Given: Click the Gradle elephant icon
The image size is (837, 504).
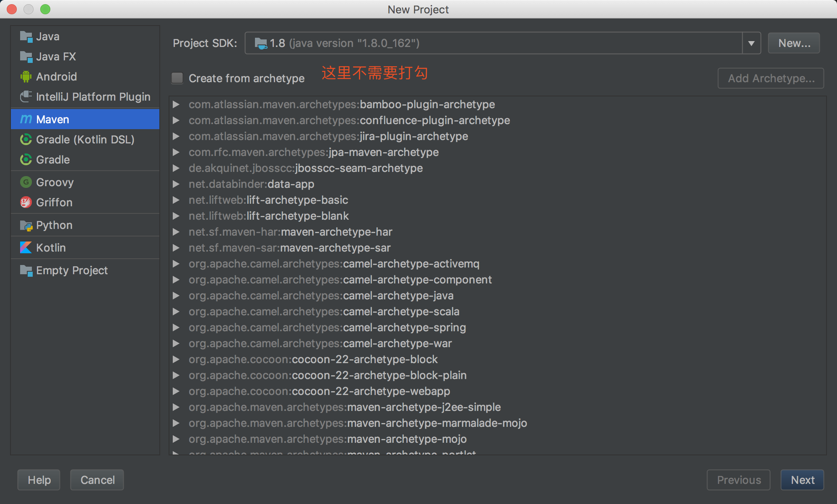Looking at the screenshot, I should tap(26, 160).
